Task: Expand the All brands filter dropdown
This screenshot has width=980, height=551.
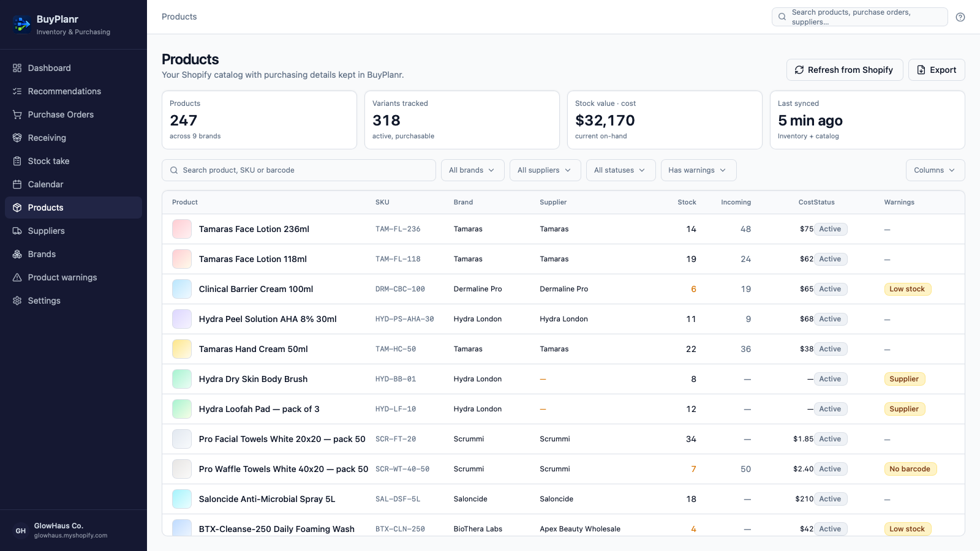Action: click(x=472, y=170)
